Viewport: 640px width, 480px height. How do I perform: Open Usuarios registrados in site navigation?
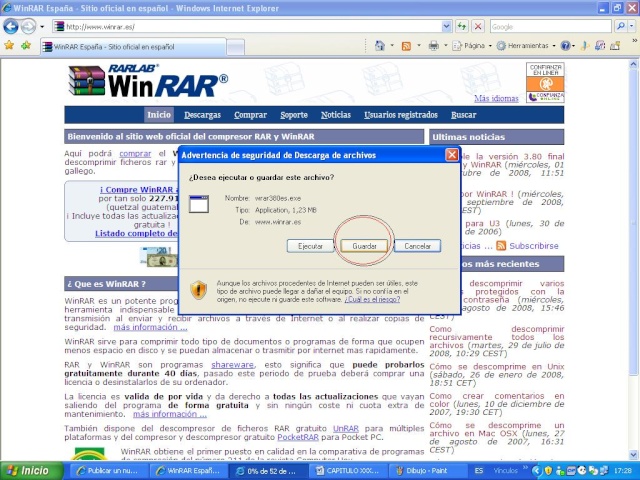click(x=401, y=115)
